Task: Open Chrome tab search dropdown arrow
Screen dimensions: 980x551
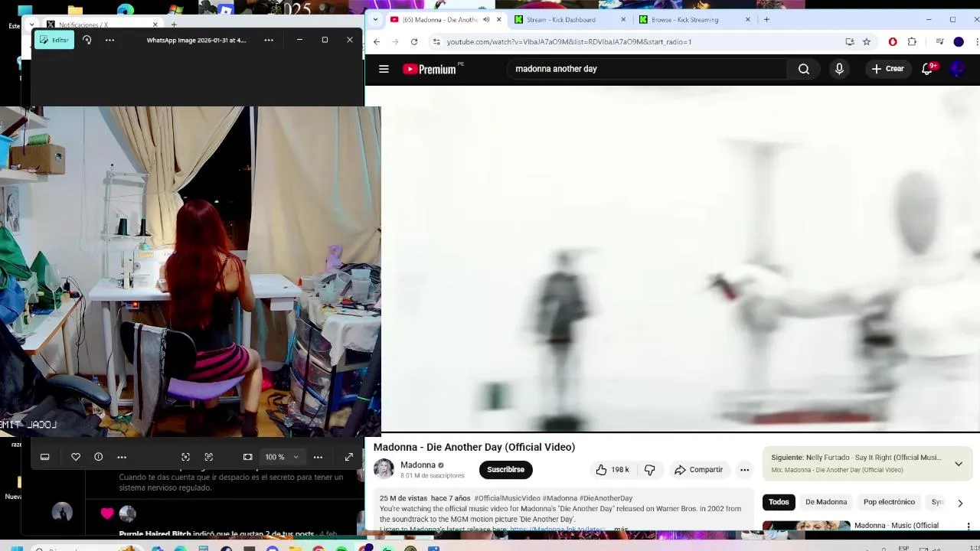Action: pos(375,20)
